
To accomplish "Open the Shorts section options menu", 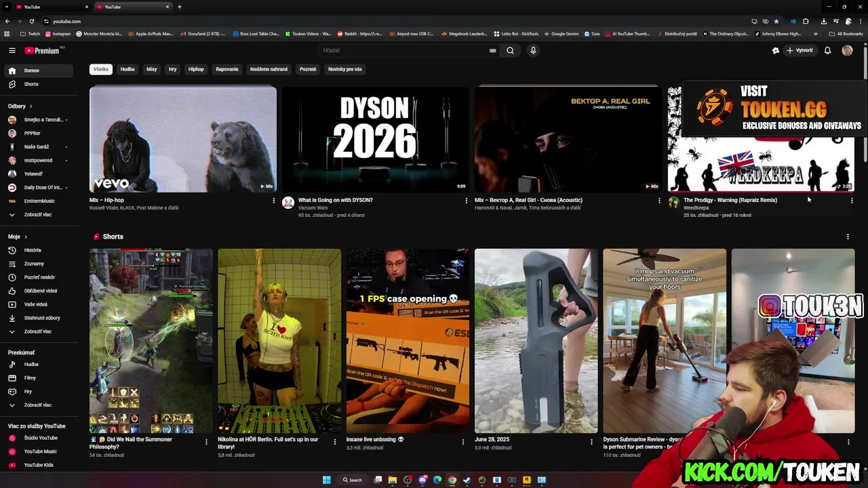I will [848, 237].
